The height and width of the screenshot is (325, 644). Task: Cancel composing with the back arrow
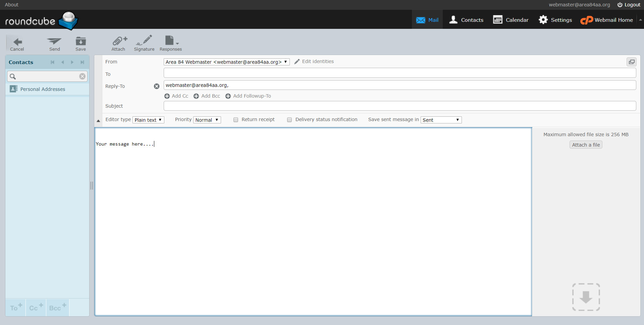(17, 41)
